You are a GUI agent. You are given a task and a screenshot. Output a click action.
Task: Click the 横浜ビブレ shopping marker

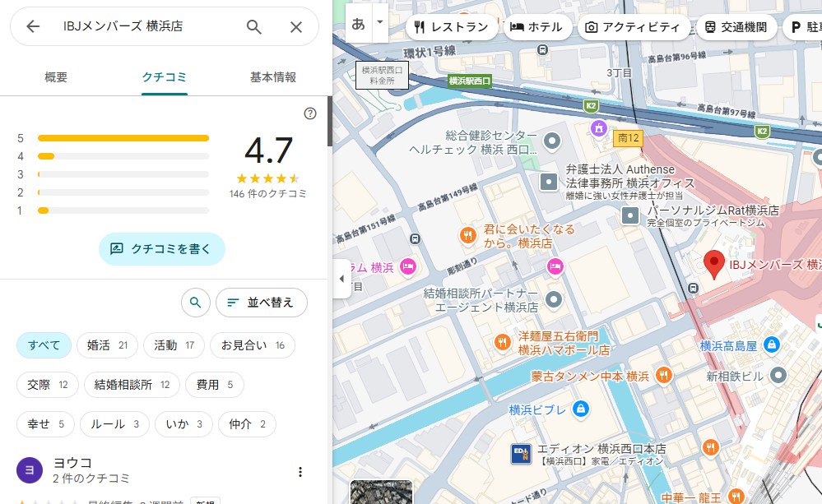pyautogui.click(x=581, y=409)
